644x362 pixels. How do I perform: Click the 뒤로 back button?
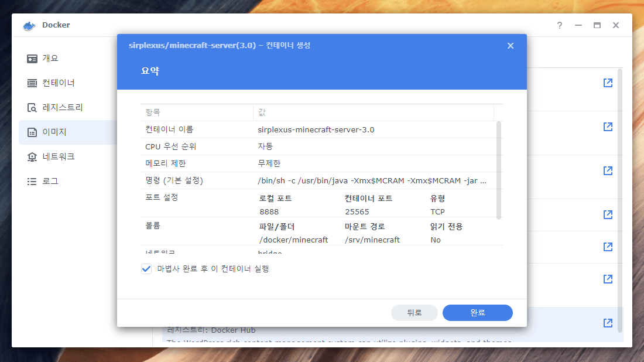415,313
